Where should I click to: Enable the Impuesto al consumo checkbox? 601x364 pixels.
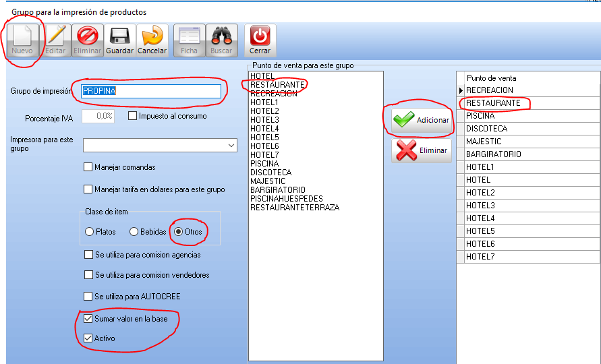point(132,116)
